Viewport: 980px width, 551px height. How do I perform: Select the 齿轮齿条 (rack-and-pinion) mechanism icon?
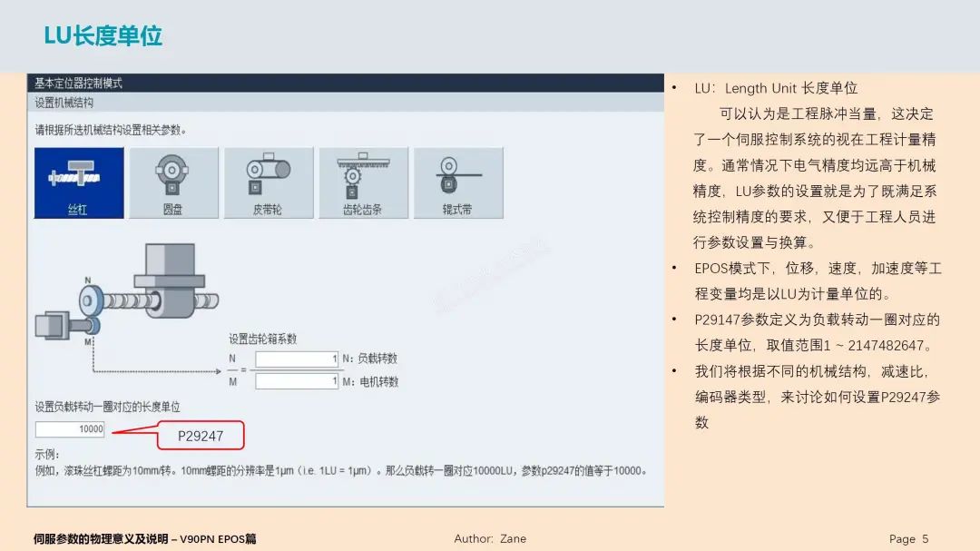click(364, 182)
